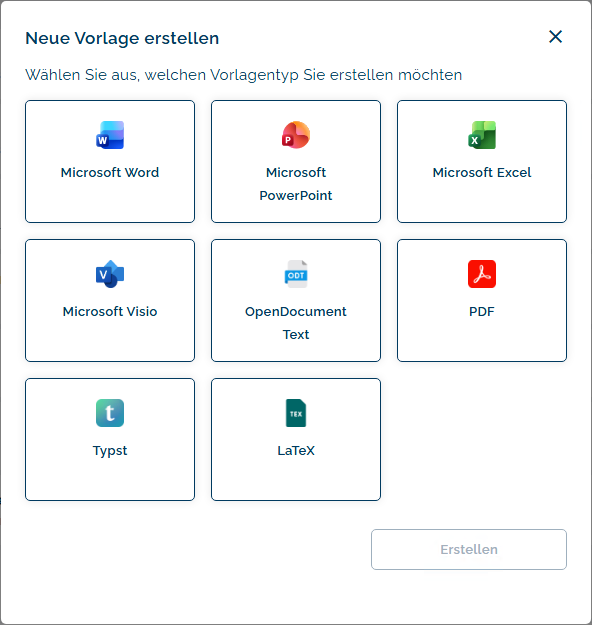
Task: Pick the Typst template icon
Action: click(110, 413)
